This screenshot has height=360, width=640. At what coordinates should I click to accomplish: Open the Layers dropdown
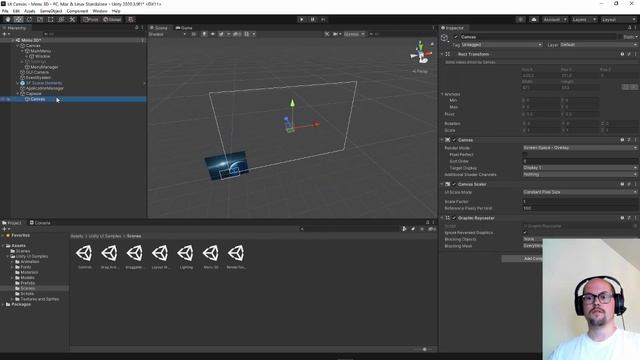tap(583, 19)
